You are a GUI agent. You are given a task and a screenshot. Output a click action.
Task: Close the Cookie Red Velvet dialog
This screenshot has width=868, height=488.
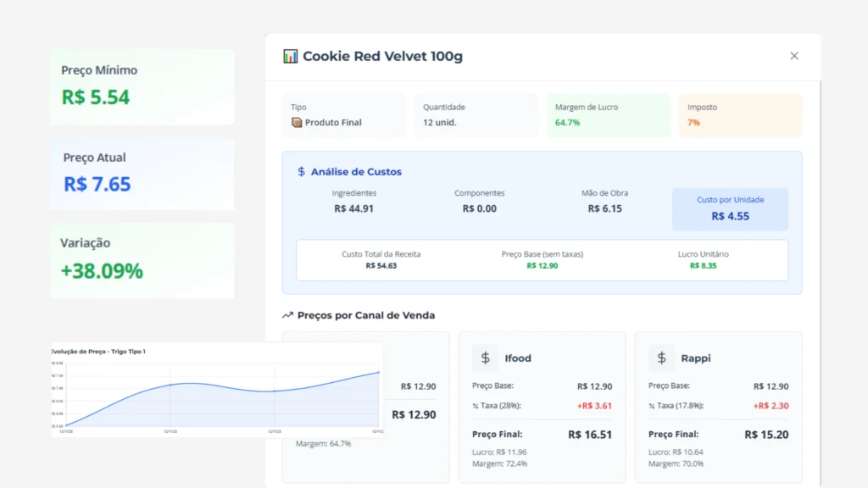pos(794,56)
